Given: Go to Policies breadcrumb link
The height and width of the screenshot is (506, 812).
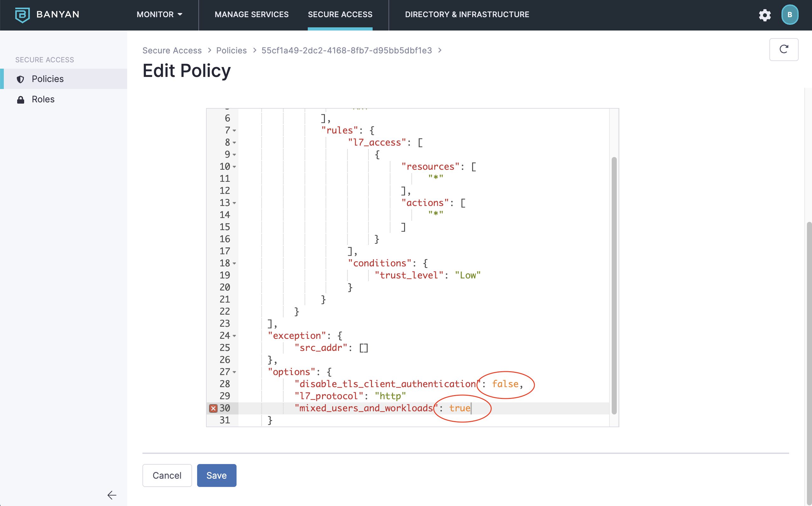Looking at the screenshot, I should pos(231,51).
